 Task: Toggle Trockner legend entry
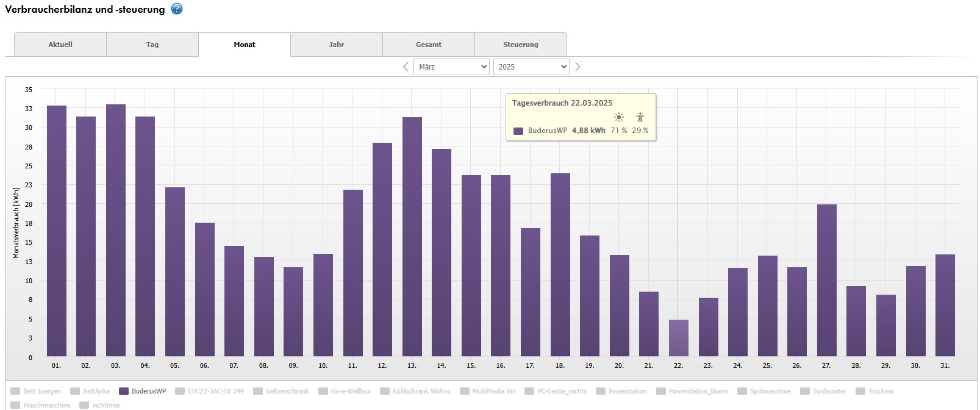[875, 391]
